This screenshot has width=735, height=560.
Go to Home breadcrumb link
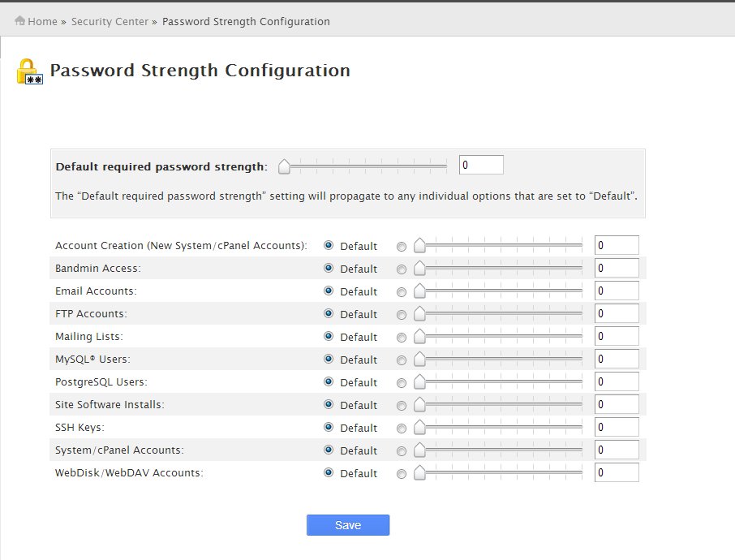(x=42, y=22)
